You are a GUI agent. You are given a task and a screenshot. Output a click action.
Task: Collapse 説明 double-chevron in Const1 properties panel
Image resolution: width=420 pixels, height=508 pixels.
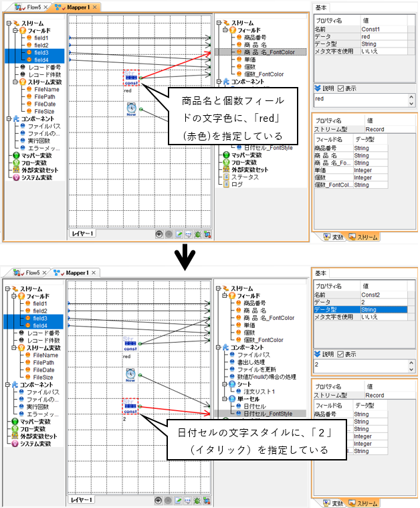coord(318,88)
